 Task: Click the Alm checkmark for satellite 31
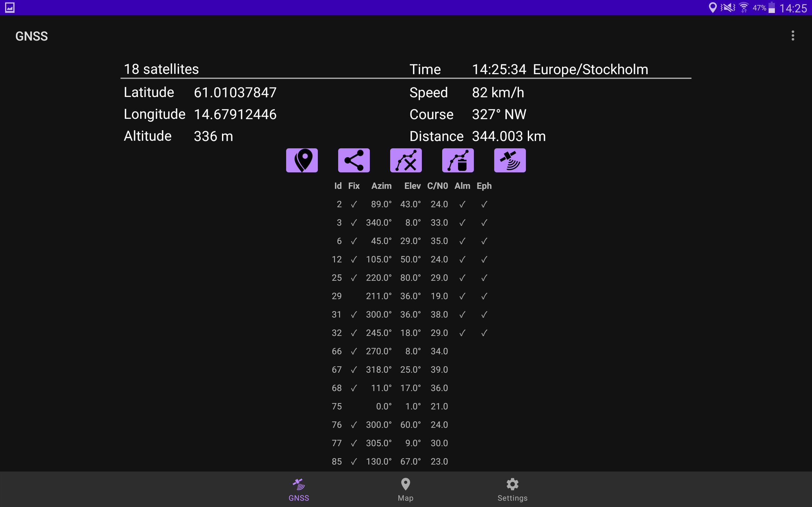click(x=462, y=315)
